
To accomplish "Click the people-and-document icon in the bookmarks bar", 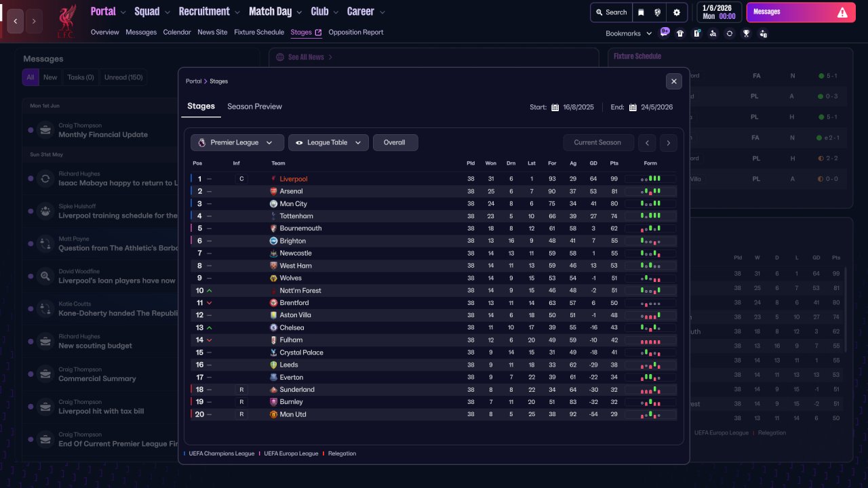I will [x=763, y=33].
